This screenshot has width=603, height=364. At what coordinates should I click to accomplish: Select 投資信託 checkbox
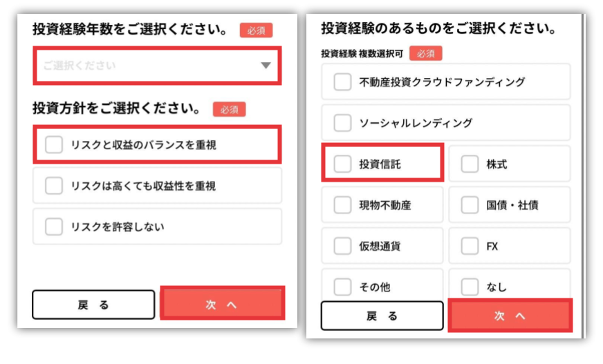[x=343, y=164]
